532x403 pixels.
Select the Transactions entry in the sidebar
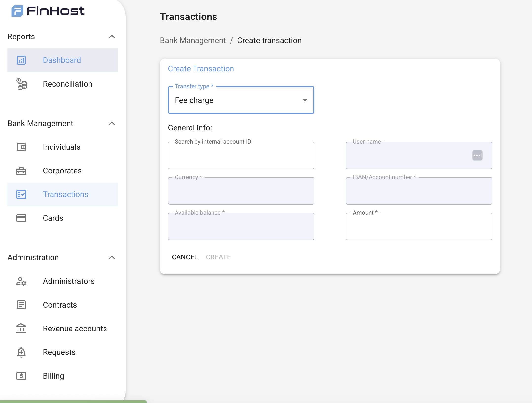tap(66, 194)
